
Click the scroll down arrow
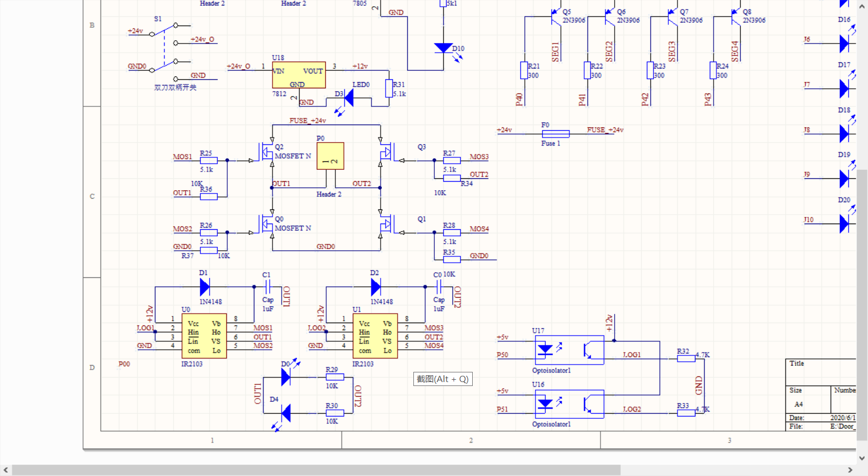862,458
